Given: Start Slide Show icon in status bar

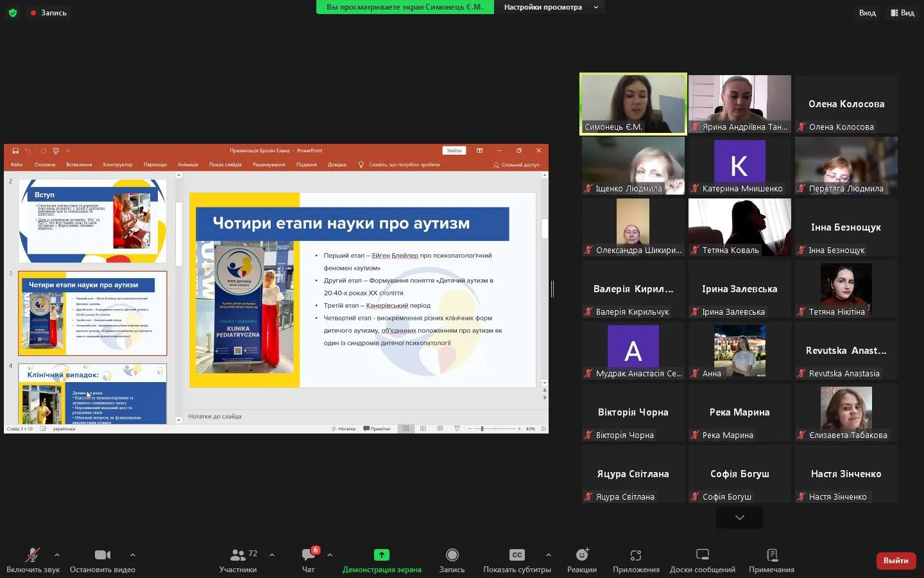Looking at the screenshot, I should [x=457, y=428].
